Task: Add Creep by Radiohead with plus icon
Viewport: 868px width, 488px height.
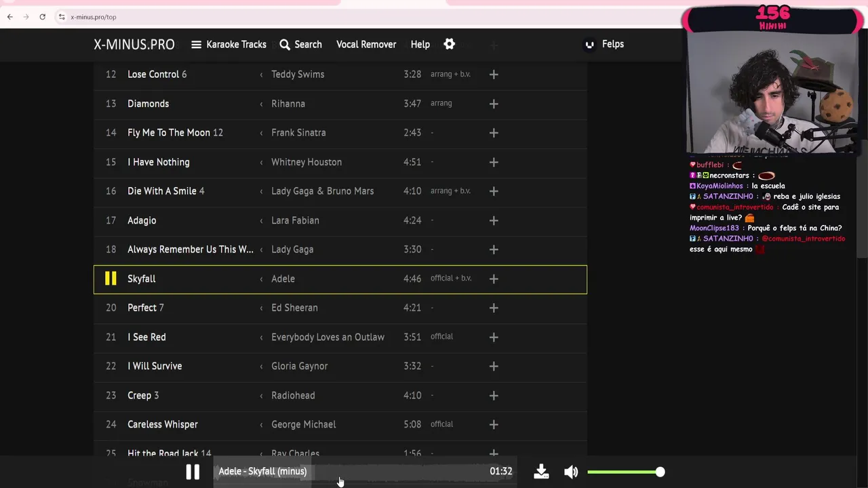Action: pos(494,395)
